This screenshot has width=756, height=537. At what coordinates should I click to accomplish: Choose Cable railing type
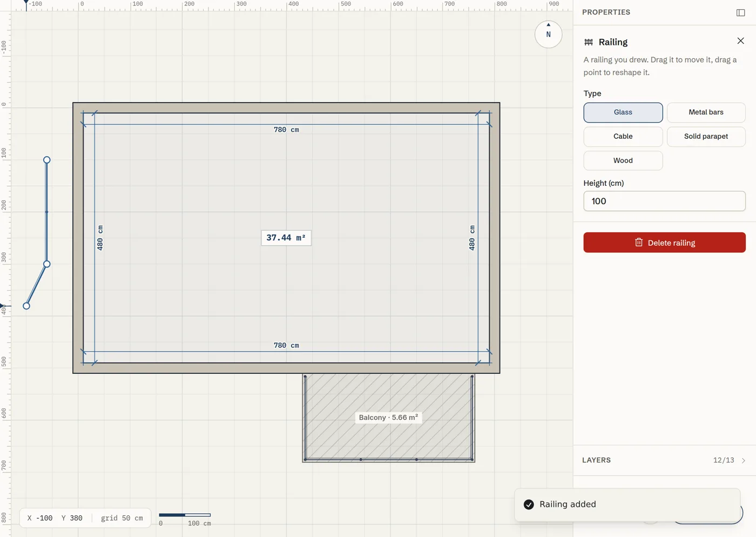click(623, 137)
